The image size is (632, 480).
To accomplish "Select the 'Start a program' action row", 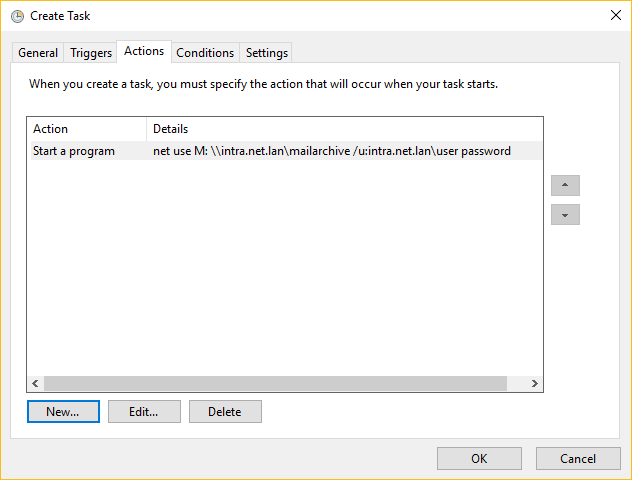I will 286,151.
